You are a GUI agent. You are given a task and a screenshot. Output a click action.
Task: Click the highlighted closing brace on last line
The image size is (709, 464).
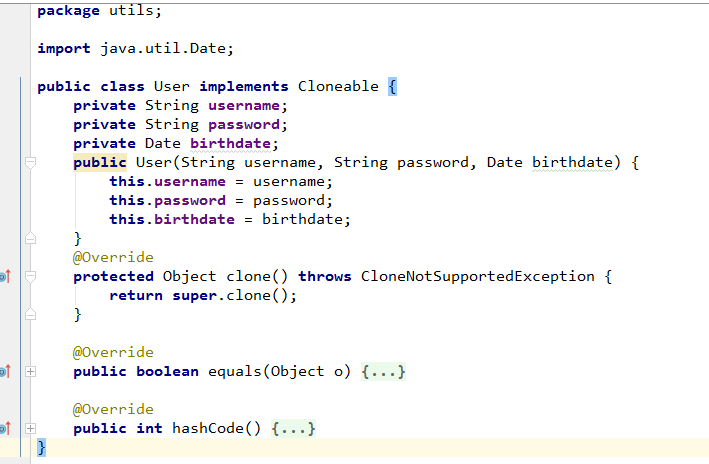click(42, 447)
